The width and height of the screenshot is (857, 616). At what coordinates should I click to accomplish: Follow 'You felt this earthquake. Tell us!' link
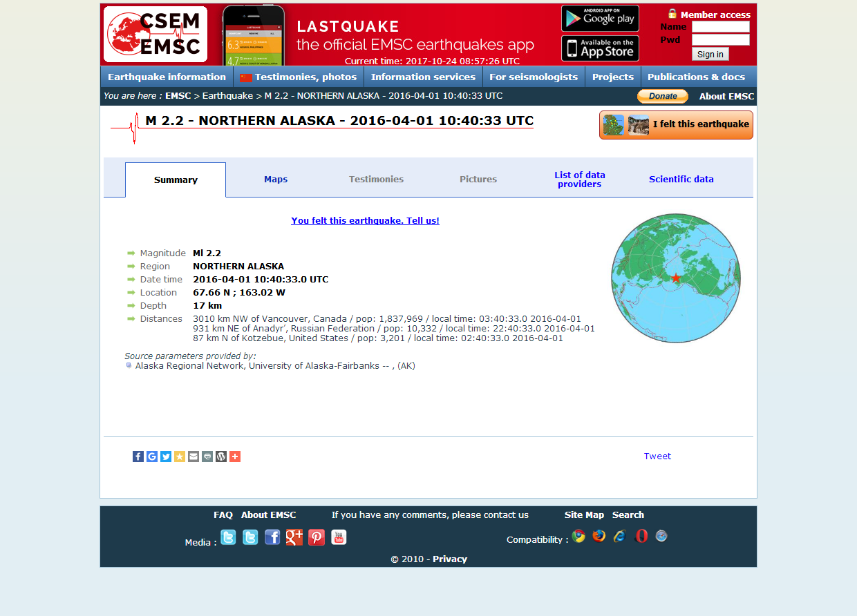[x=365, y=221]
